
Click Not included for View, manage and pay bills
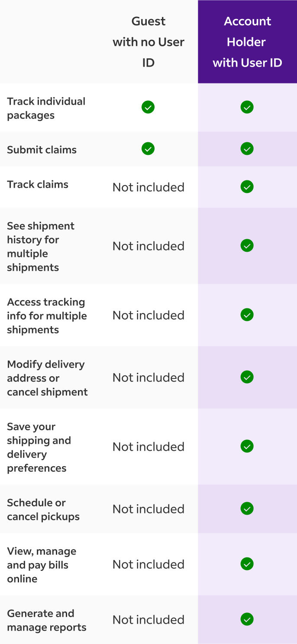pyautogui.click(x=148, y=564)
